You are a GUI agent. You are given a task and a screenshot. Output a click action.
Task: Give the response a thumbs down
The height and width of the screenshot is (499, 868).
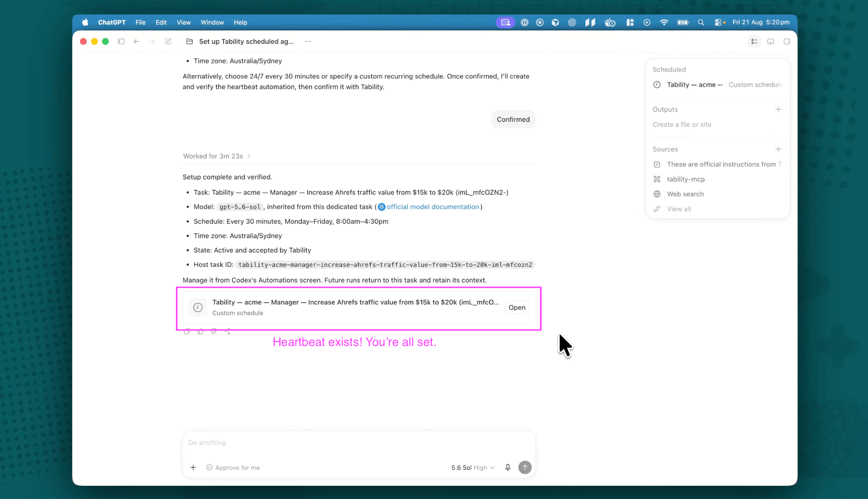(214, 332)
